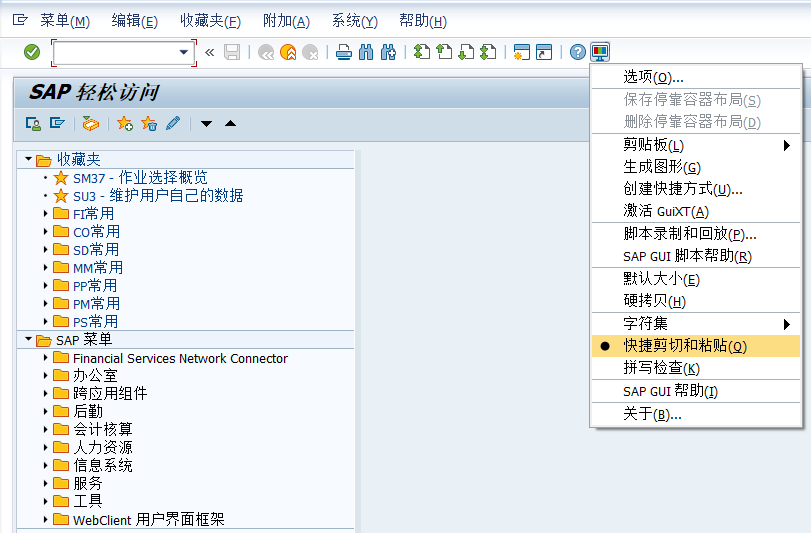Screen dimensions: 811x533
Task: Click the First Page icon
Action: pyautogui.click(x=422, y=52)
